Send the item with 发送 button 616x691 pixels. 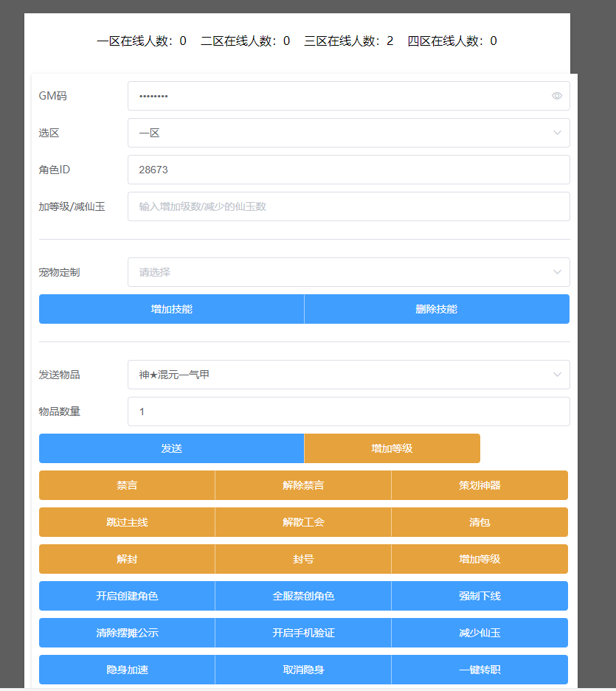[x=171, y=448]
